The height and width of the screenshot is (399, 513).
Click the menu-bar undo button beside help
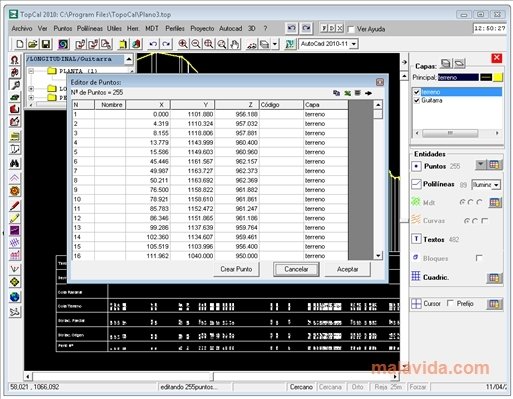(x=291, y=28)
